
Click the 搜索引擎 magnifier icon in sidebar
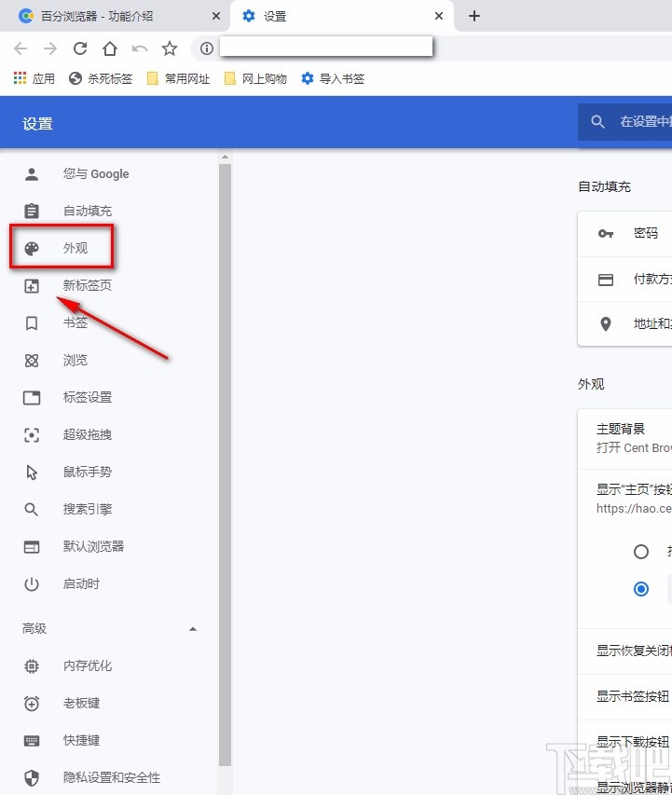tap(32, 510)
